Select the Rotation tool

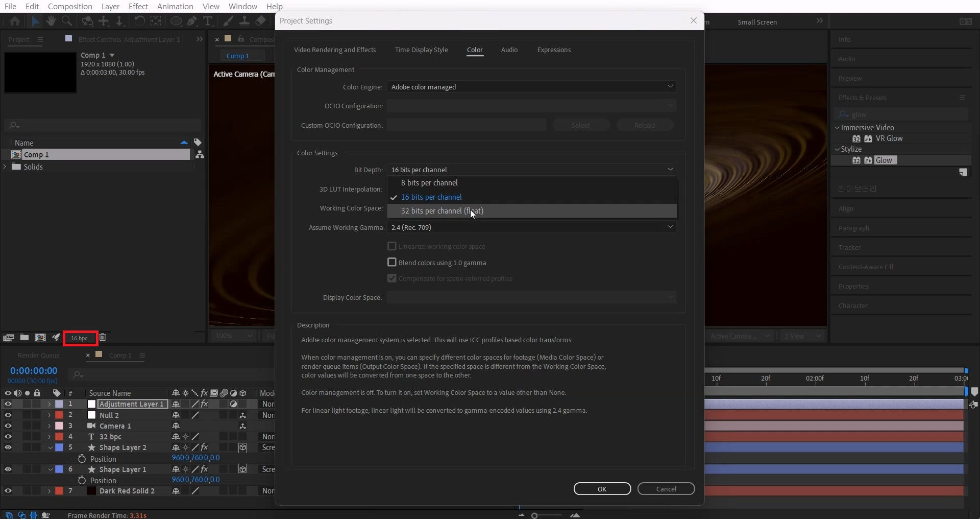(x=139, y=21)
